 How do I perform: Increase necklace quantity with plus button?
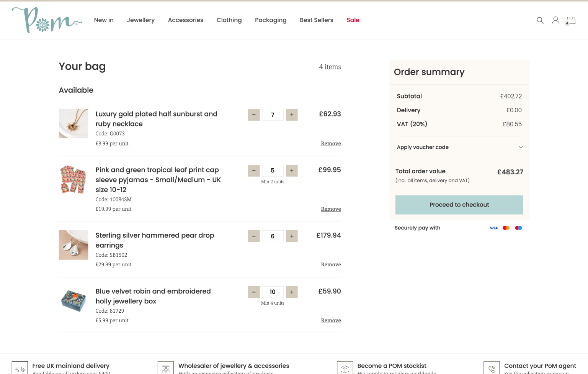(x=292, y=115)
